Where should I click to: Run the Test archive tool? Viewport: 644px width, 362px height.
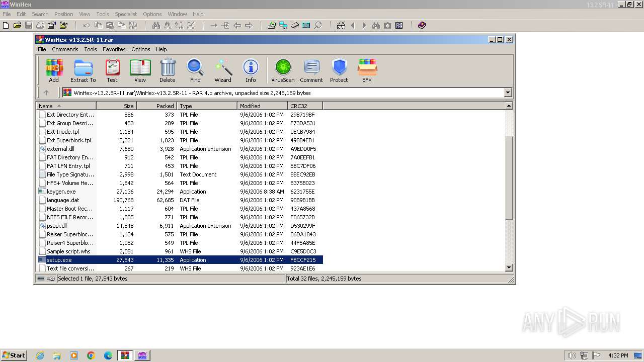click(x=112, y=71)
